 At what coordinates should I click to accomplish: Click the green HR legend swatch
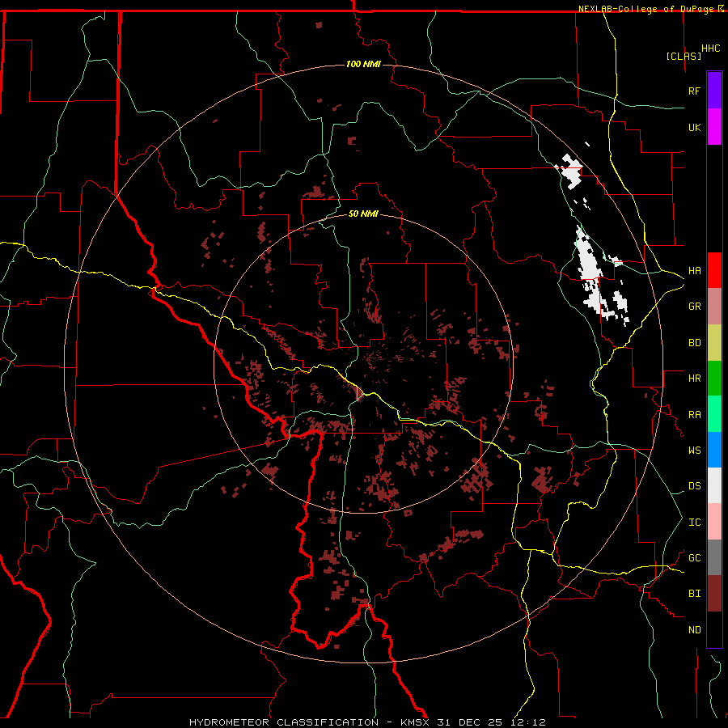tap(714, 378)
